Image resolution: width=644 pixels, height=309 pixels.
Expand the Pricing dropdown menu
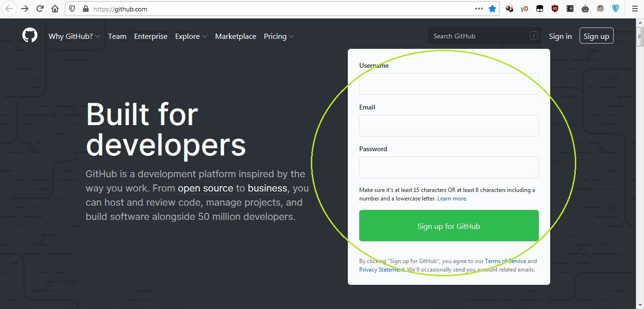(279, 36)
